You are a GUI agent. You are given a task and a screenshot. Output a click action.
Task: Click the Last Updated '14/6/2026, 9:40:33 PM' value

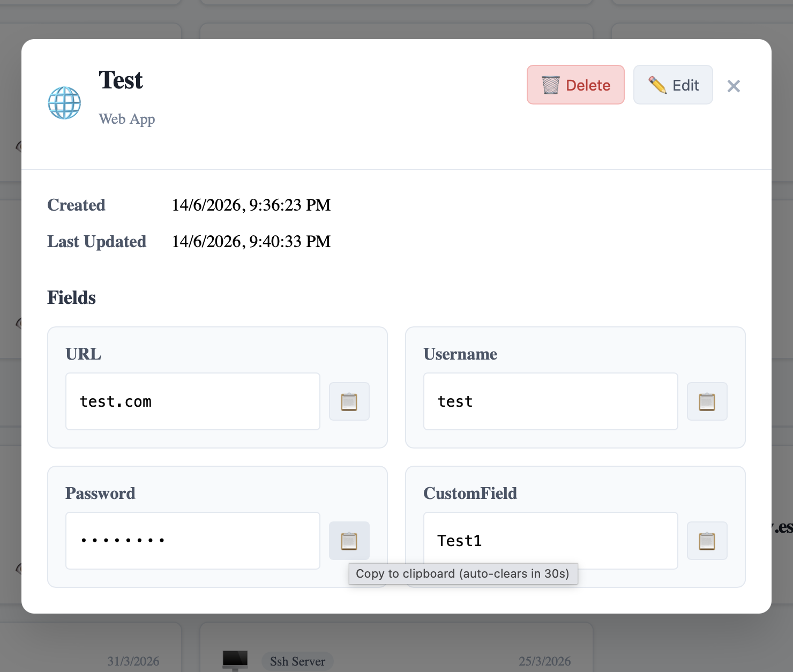point(251,242)
